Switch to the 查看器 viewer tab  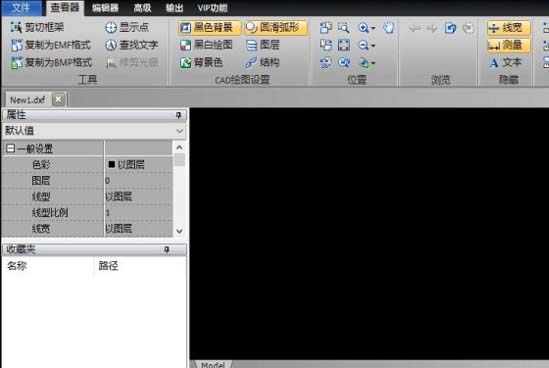65,8
